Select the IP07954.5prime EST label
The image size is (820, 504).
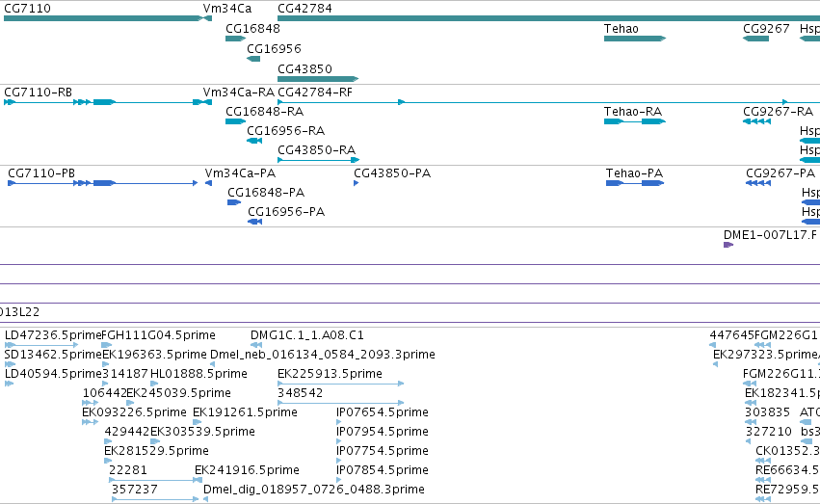click(x=383, y=432)
